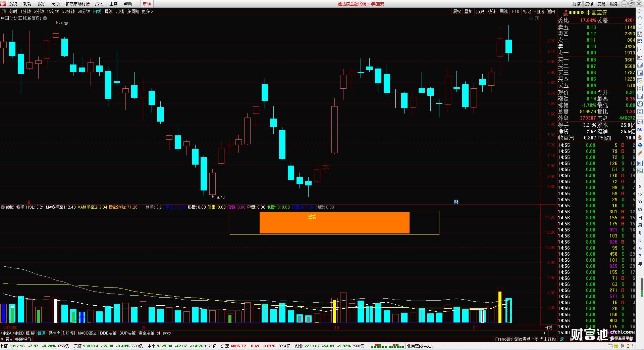Click the circle icon in right sidebar

coord(640,112)
